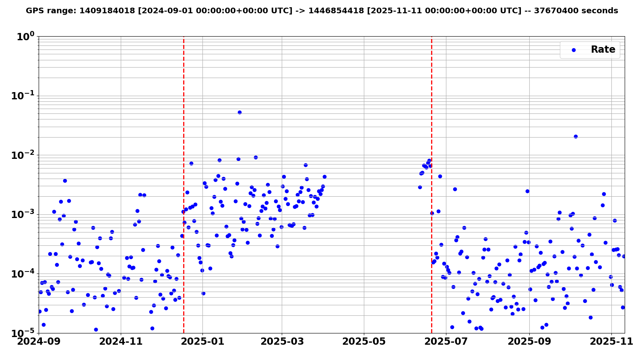The image size is (644, 362).
Task: Click the 2025-05 x-axis tick label
Action: click(x=364, y=341)
